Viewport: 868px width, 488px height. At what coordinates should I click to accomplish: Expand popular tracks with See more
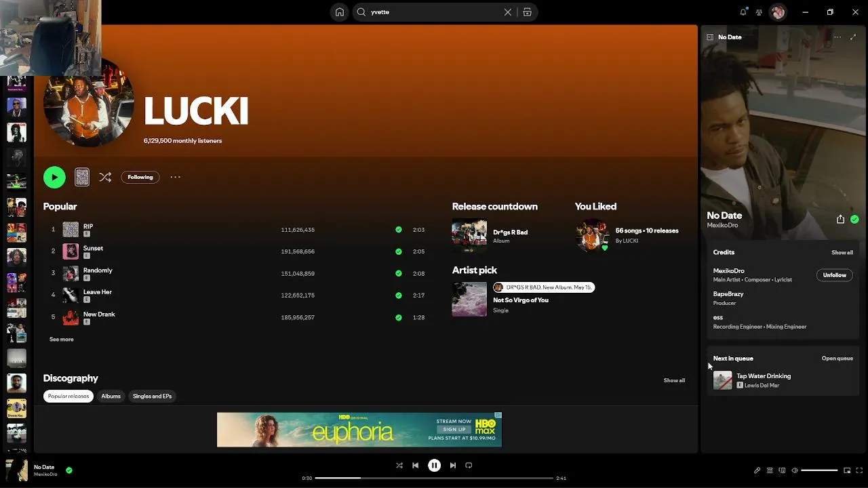tap(61, 340)
